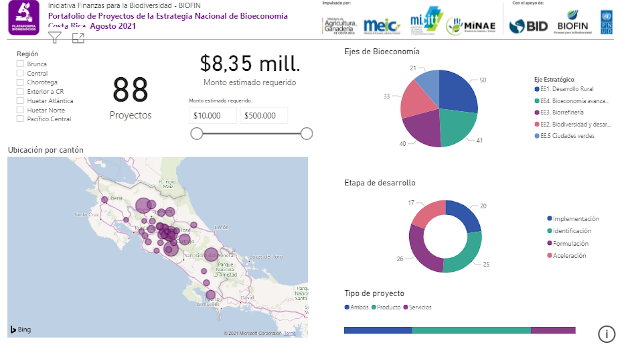Select the $8,35 mill. amount card

pyautogui.click(x=250, y=71)
